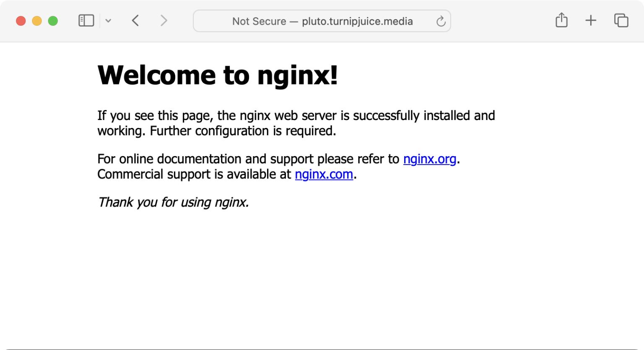644x350 pixels.
Task: Close the Safari window
Action: (x=21, y=21)
